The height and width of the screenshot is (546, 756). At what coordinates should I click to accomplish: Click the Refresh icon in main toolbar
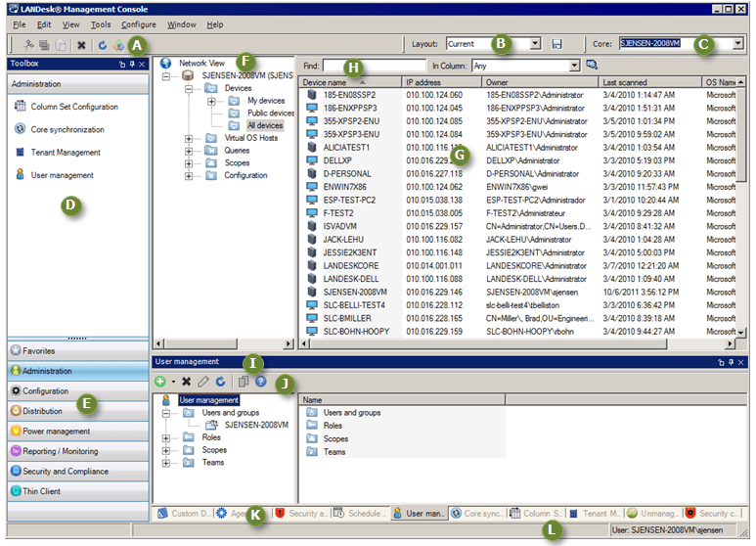[103, 45]
